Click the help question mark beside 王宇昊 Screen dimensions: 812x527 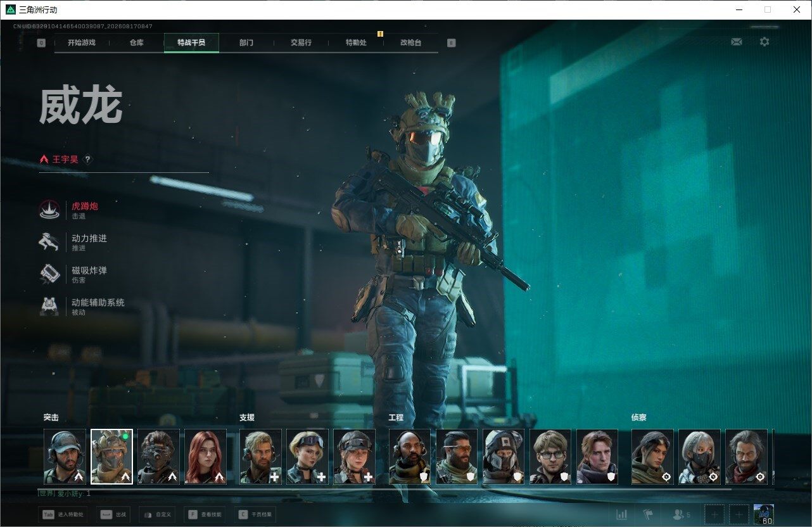coord(88,160)
